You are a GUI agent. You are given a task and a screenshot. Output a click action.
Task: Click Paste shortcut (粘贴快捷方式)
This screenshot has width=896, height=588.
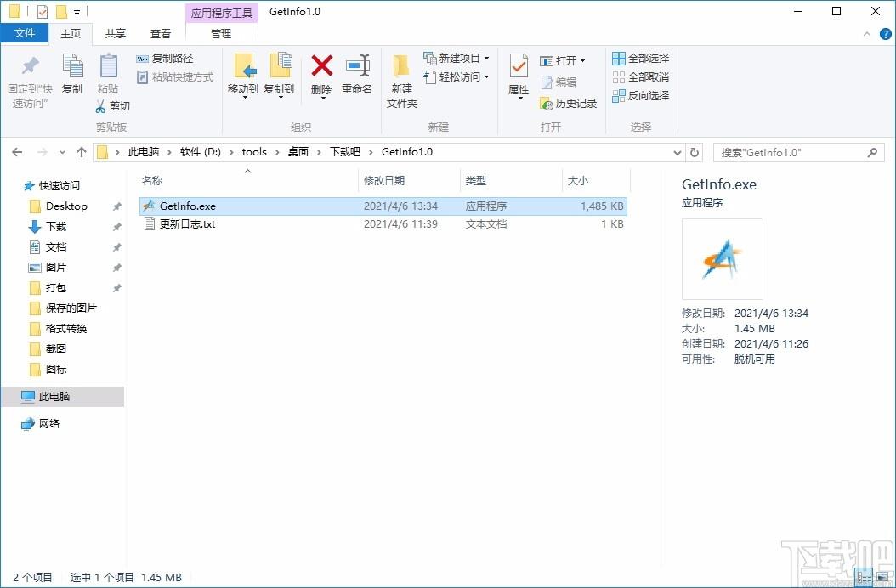click(x=175, y=77)
